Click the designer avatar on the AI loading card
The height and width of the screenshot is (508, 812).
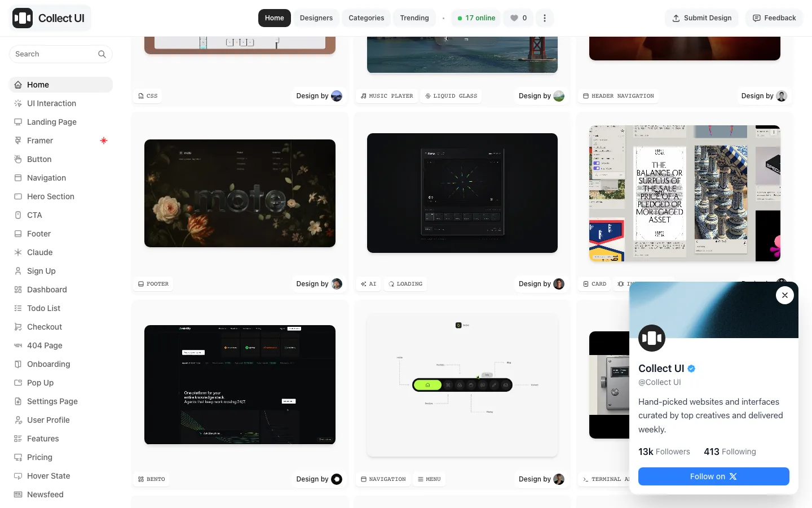pos(559,284)
